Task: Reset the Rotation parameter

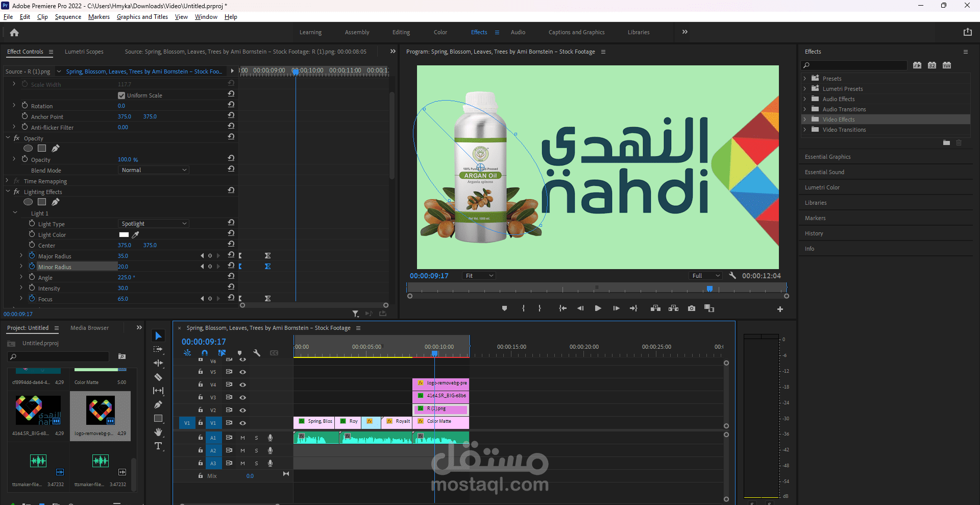Action: coord(231,105)
